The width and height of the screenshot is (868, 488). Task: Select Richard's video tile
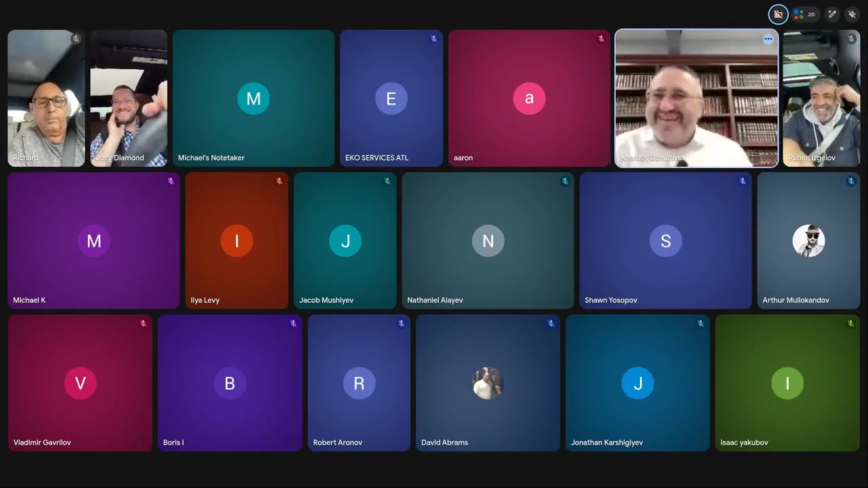(46, 98)
